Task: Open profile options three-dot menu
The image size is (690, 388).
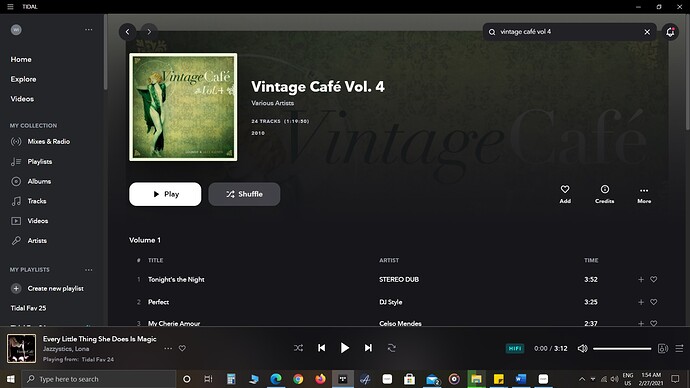Action: click(x=88, y=30)
